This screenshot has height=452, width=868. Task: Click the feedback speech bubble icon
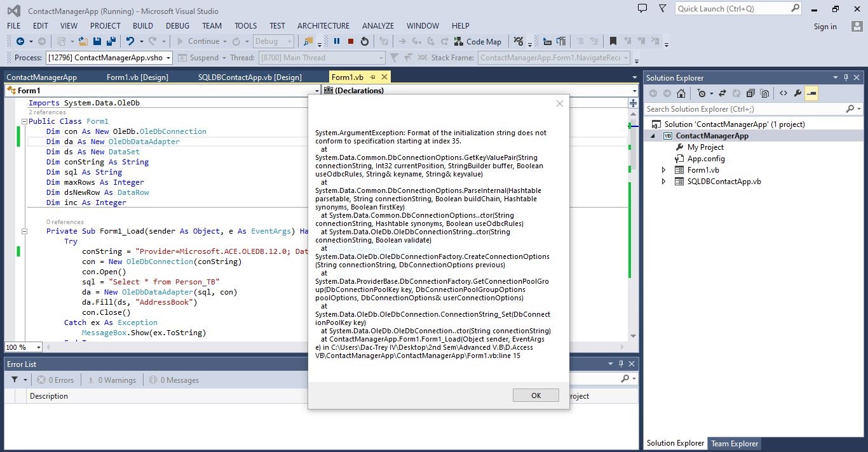(642, 9)
